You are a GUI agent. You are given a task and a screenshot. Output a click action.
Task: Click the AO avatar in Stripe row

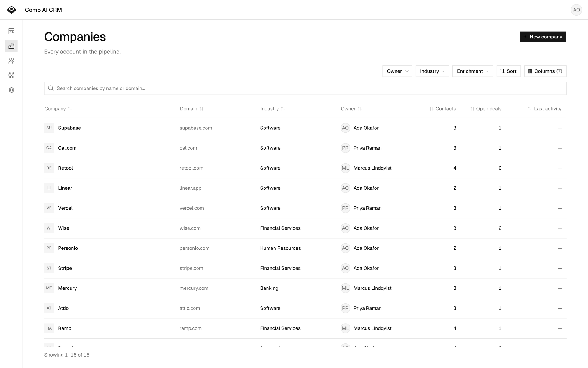[x=345, y=268]
